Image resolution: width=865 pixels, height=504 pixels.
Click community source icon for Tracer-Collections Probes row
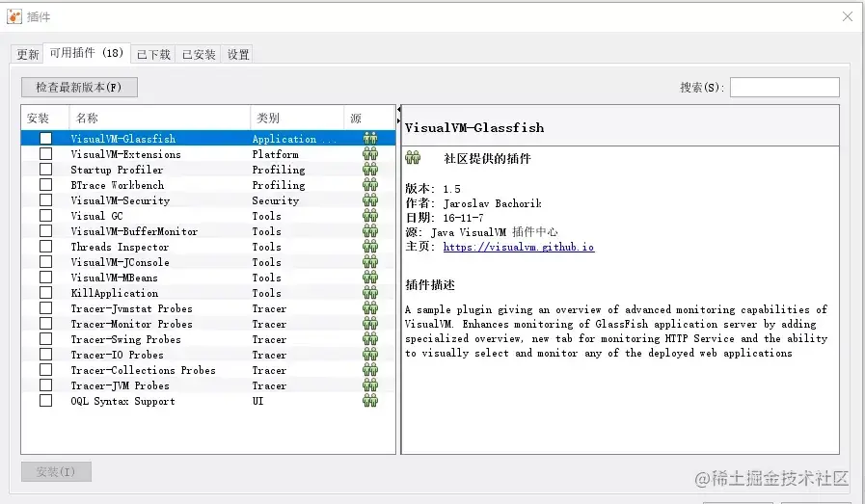click(370, 370)
